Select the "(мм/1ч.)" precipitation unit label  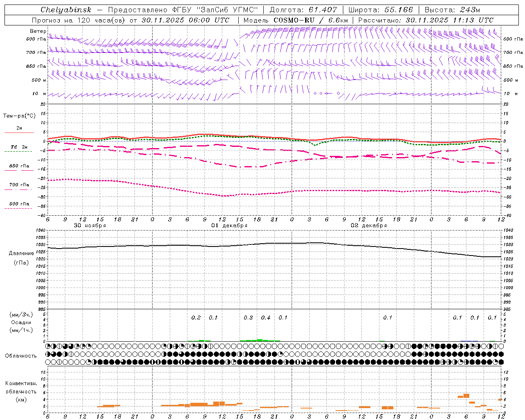pyautogui.click(x=21, y=330)
